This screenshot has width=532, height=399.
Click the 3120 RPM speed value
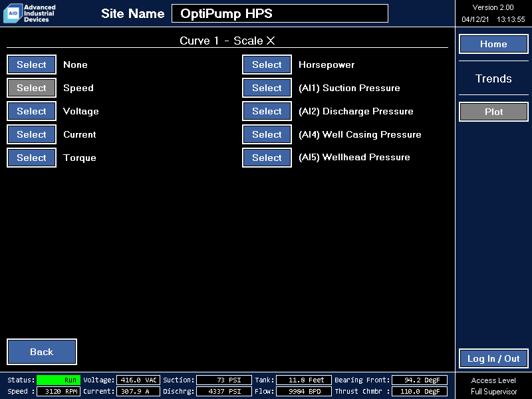(59, 391)
